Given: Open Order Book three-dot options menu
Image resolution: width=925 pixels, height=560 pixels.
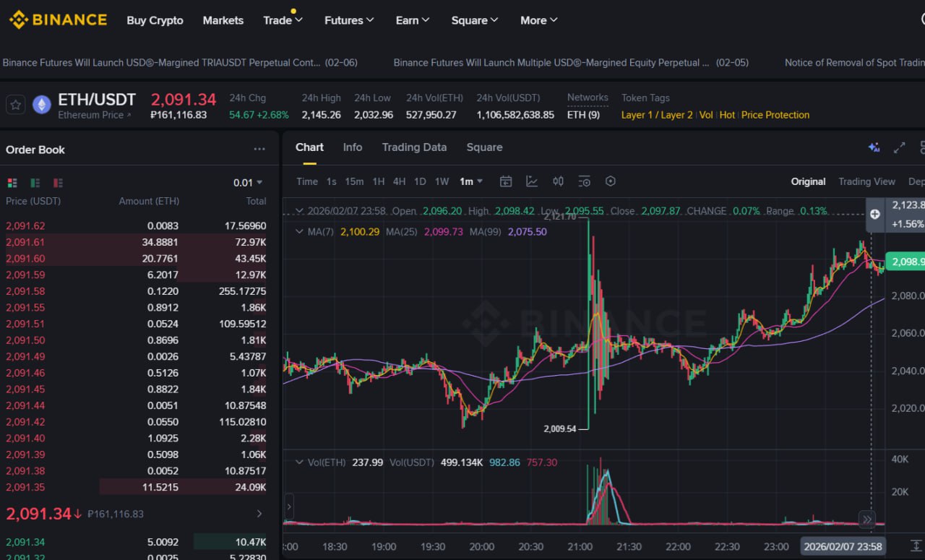Looking at the screenshot, I should tap(259, 150).
